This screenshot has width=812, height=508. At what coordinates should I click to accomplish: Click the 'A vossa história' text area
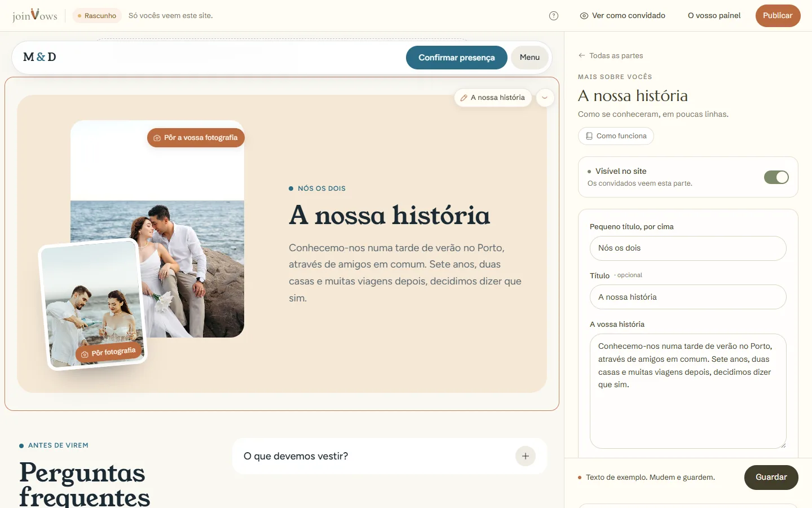click(688, 391)
